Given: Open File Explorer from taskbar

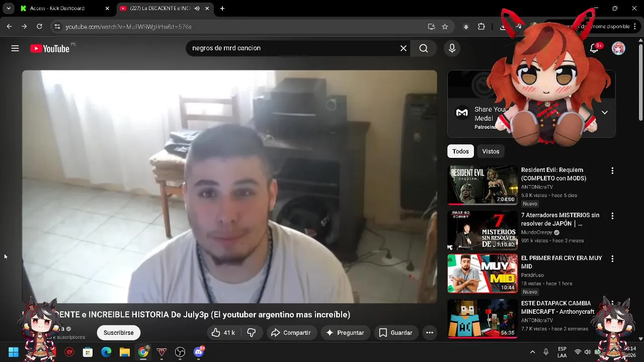Looking at the screenshot, I should click(x=125, y=352).
